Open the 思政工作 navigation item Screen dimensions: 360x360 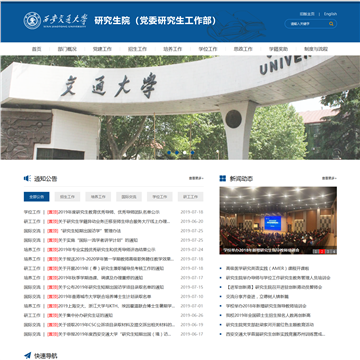(x=243, y=49)
